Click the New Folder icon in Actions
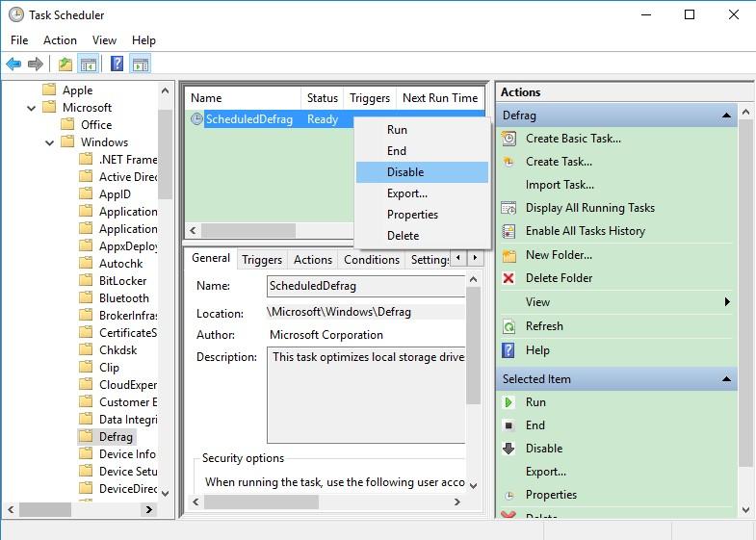 coord(509,255)
